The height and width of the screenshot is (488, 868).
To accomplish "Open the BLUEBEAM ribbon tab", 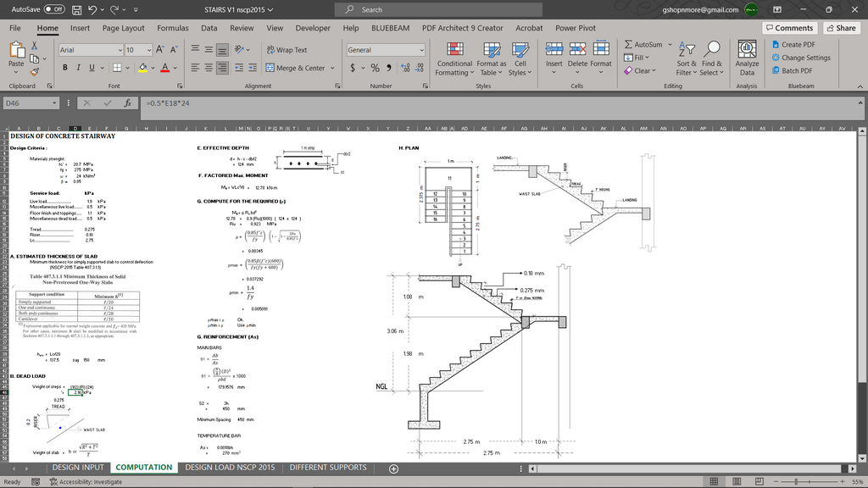I will [x=390, y=28].
